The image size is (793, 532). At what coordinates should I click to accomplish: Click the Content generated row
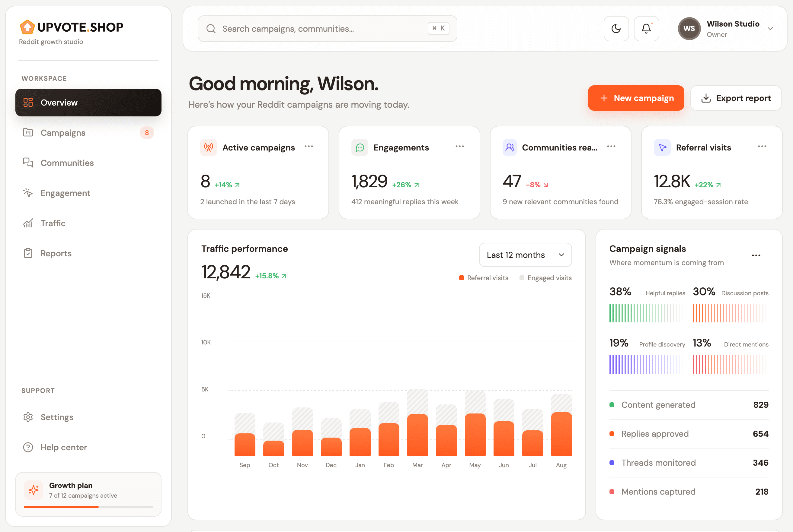689,405
